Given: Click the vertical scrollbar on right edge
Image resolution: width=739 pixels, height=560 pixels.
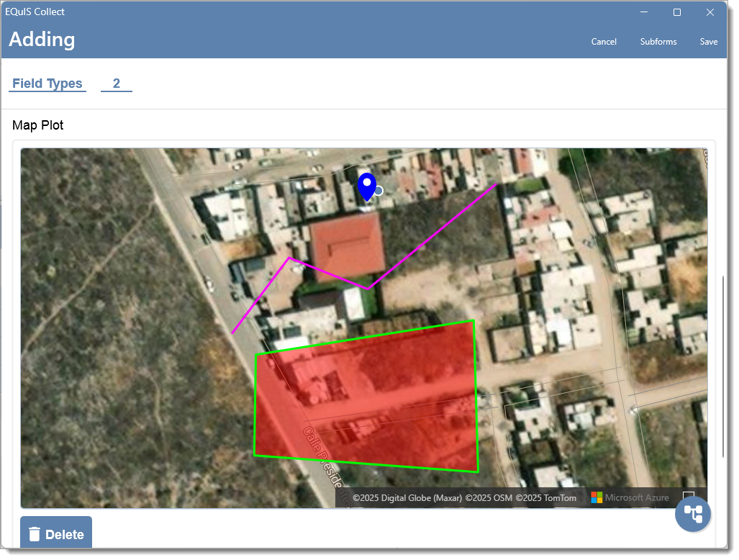Looking at the screenshot, I should pos(723,366).
